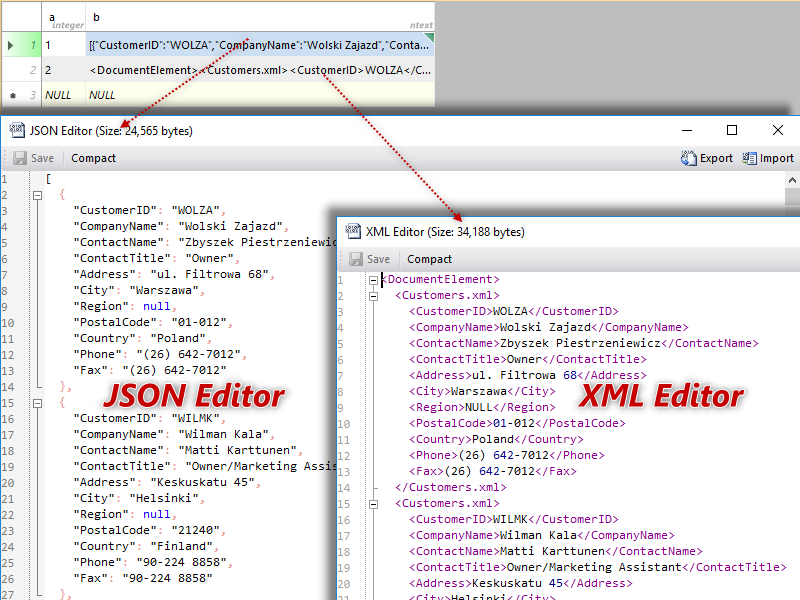Minimize the JSON Editor window
This screenshot has width=800, height=600.
[687, 131]
